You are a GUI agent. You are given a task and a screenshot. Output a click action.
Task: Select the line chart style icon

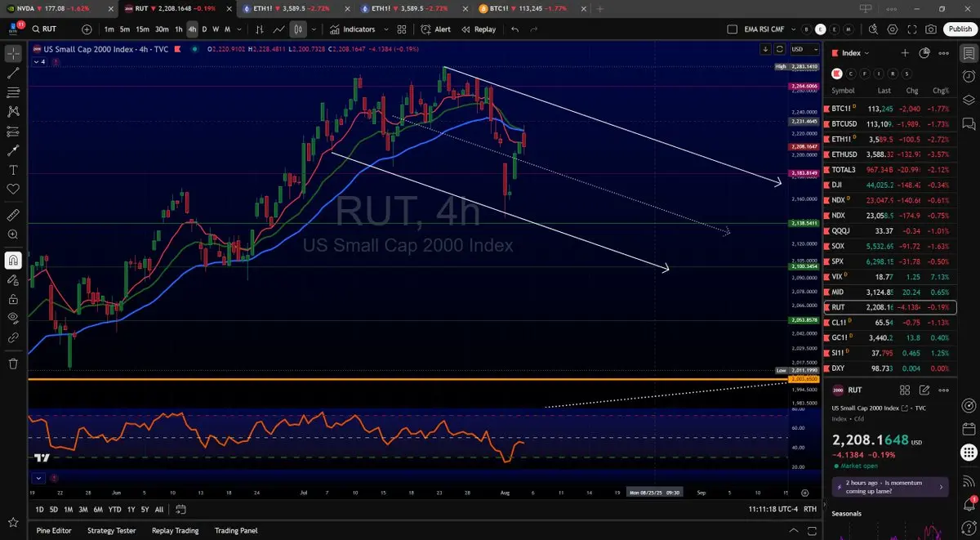tap(279, 29)
